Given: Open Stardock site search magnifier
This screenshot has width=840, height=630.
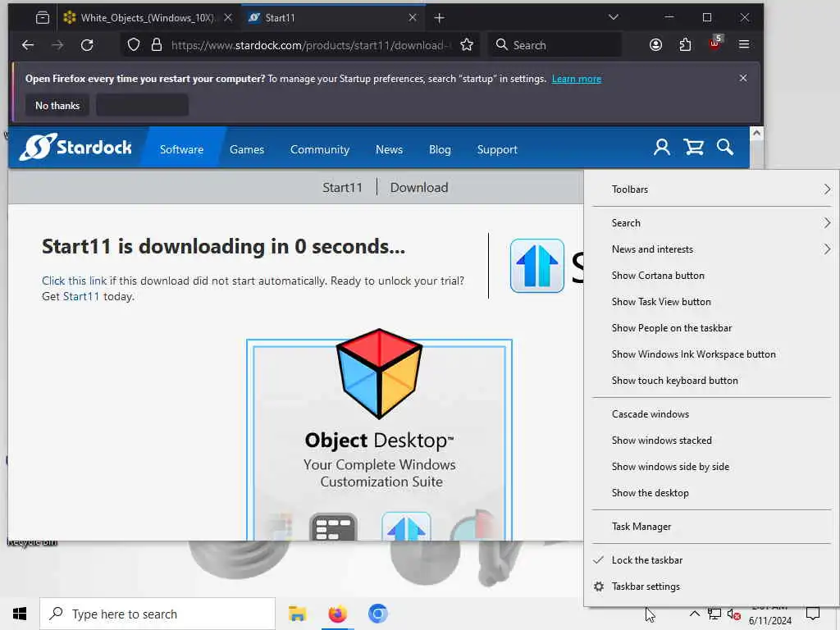Looking at the screenshot, I should click(x=725, y=148).
